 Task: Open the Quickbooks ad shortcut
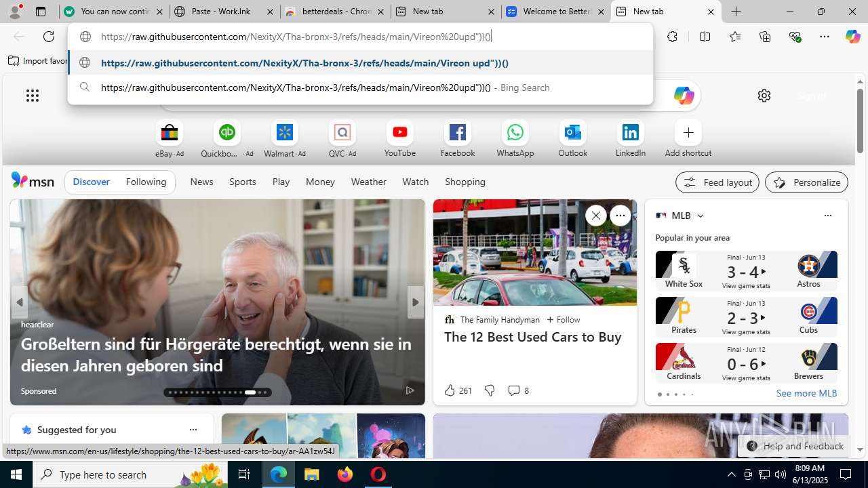226,138
